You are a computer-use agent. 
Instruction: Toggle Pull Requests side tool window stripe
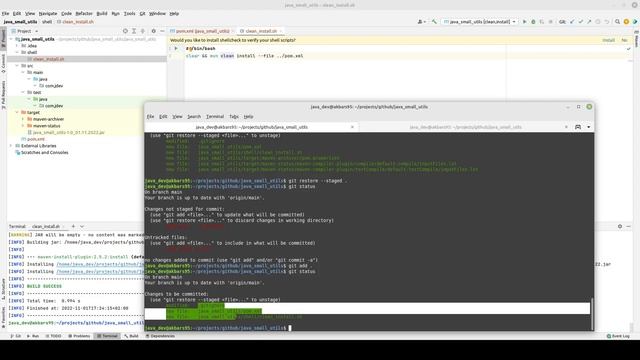[3, 95]
